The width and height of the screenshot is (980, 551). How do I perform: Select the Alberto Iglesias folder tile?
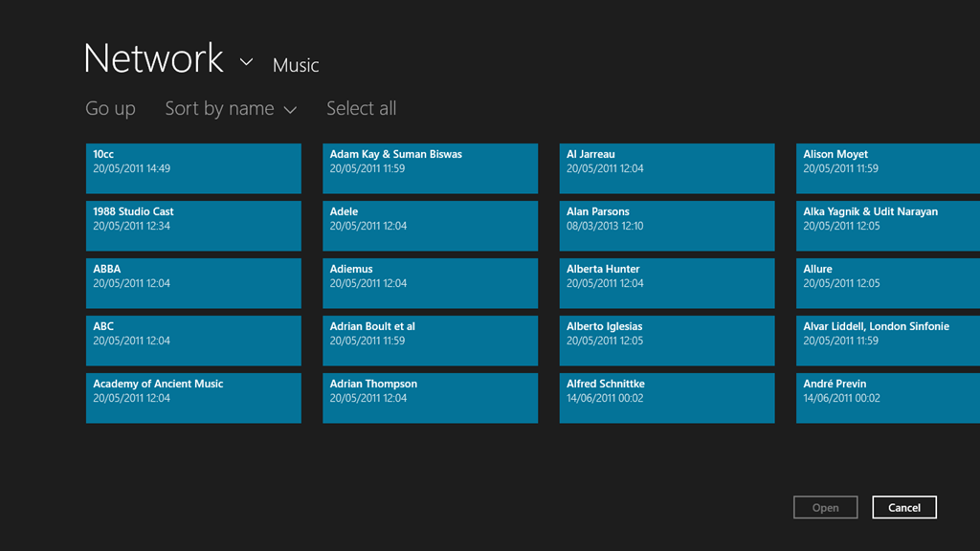(666, 341)
